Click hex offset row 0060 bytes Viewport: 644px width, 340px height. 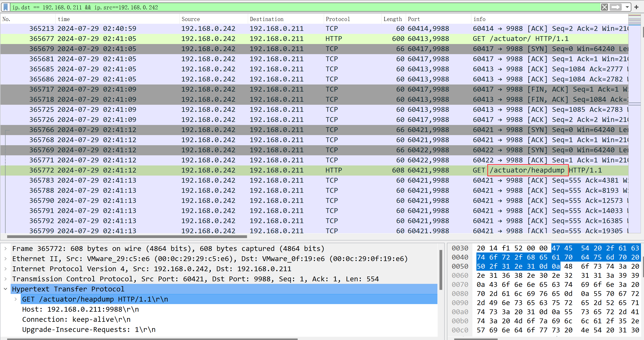558,275
